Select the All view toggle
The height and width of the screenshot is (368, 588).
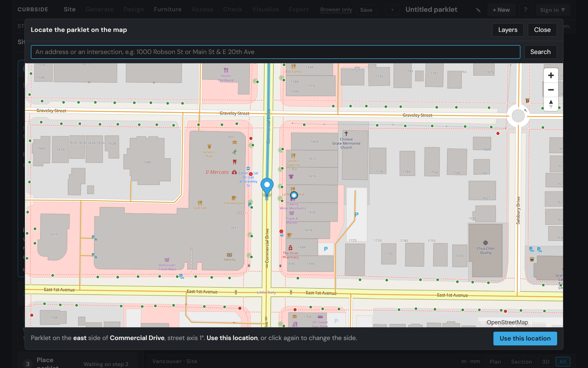click(563, 362)
